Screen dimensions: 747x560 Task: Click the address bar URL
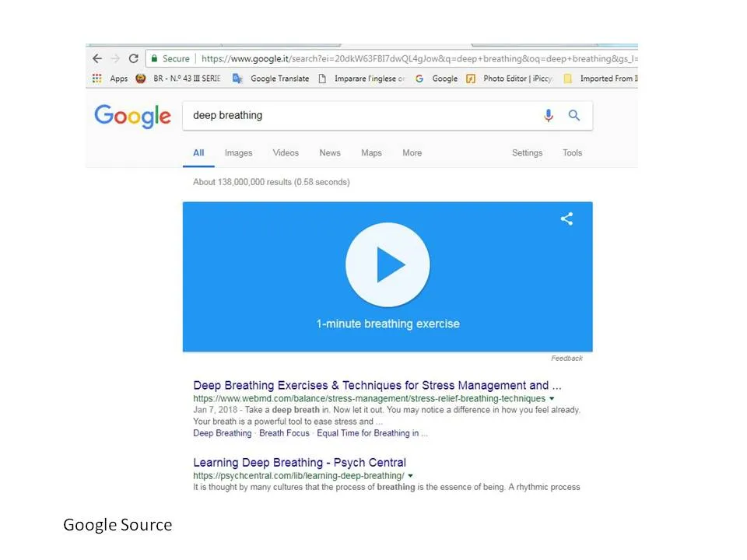coord(419,58)
